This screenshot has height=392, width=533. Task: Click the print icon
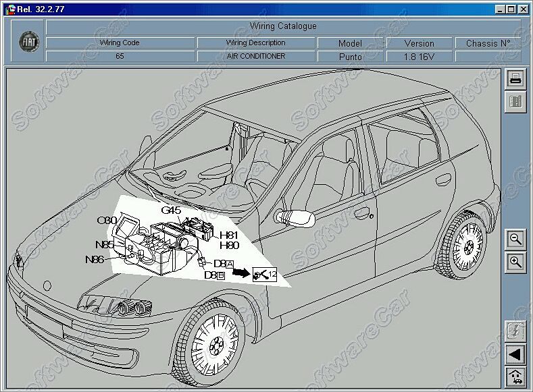pyautogui.click(x=515, y=79)
